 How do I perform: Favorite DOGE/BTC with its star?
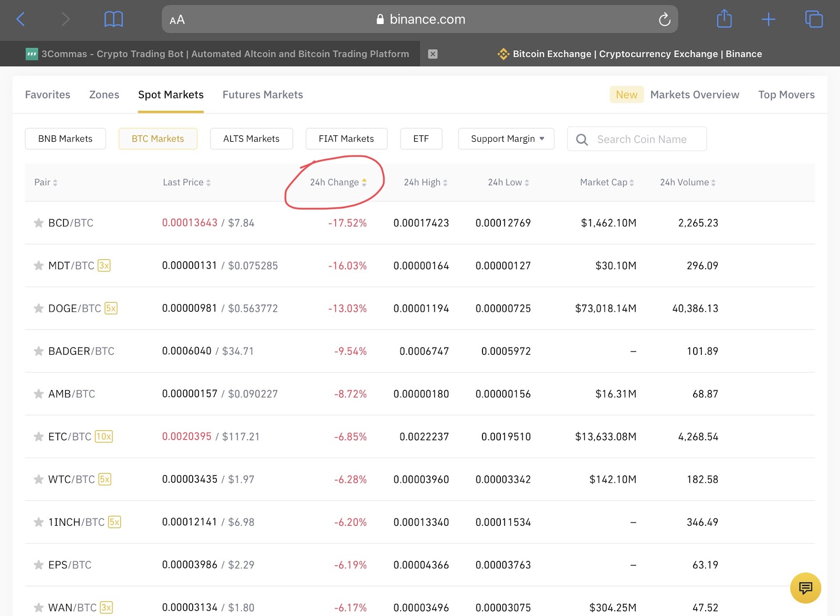tap(38, 309)
